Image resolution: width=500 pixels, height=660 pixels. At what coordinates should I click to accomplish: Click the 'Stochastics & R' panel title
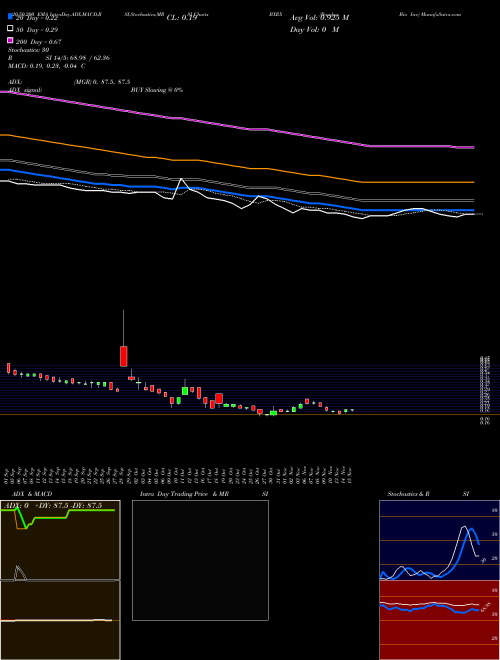click(x=408, y=494)
